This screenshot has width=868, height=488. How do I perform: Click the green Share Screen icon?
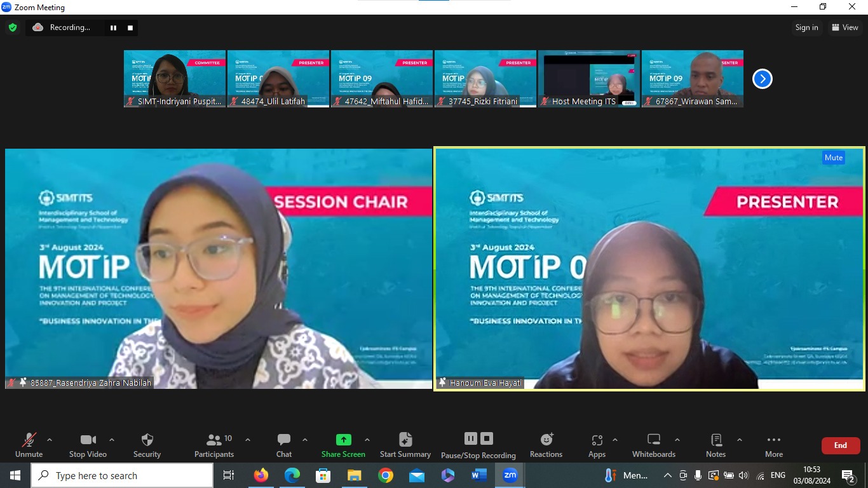click(x=343, y=440)
